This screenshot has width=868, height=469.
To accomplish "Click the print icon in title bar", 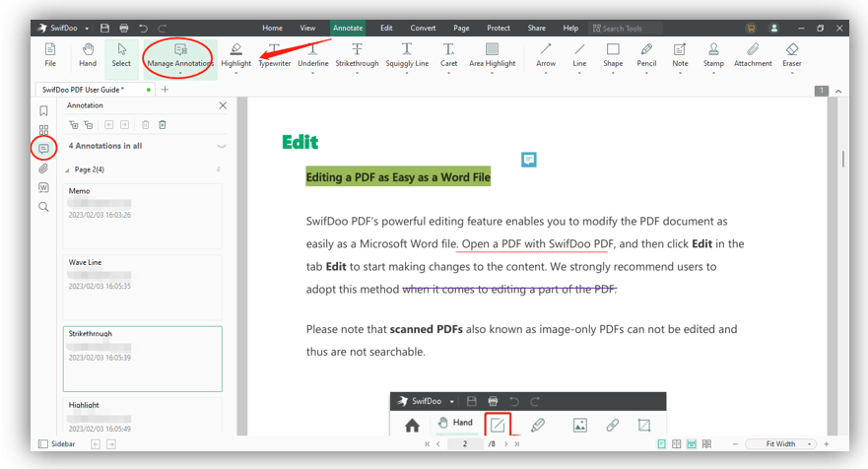I will pos(124,29).
